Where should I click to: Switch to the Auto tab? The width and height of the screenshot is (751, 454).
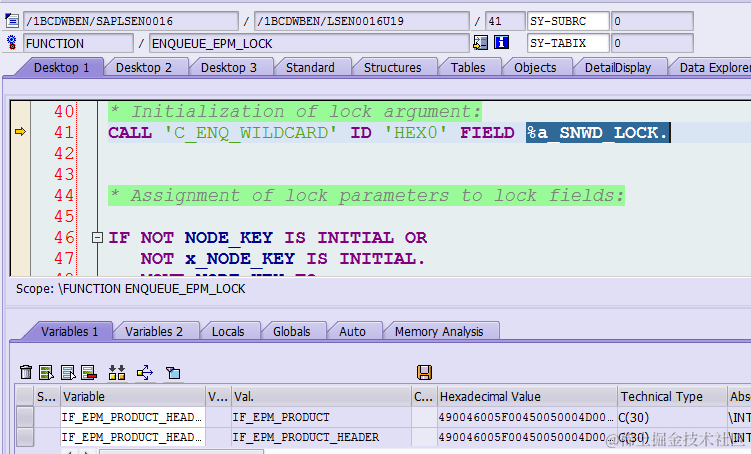(x=353, y=331)
